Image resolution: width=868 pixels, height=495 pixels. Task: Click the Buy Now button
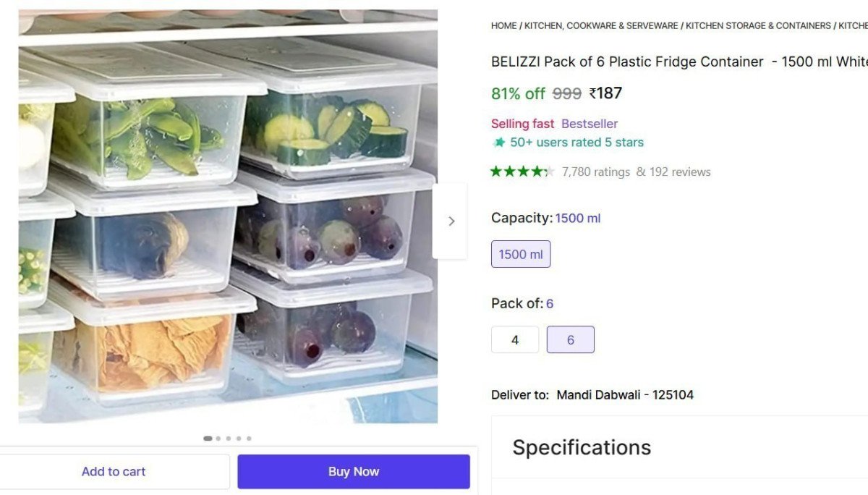pos(353,471)
